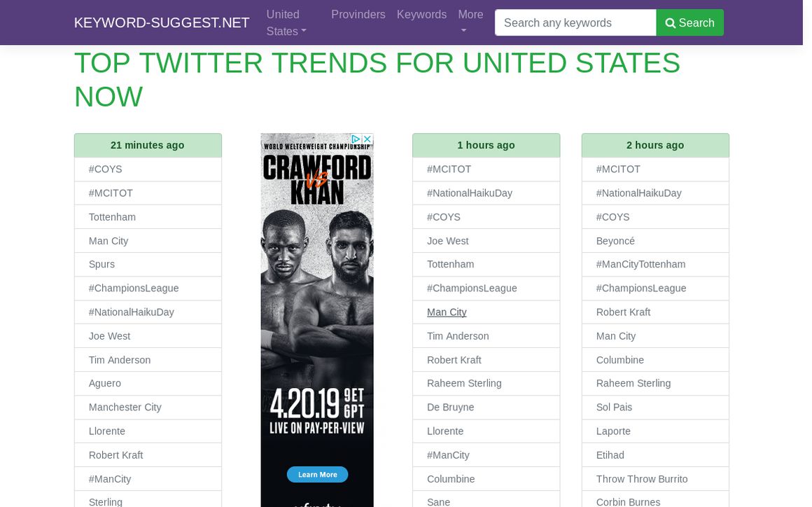Click the AdChoices info icon
Screen dimensions: 812x507
coord(356,139)
